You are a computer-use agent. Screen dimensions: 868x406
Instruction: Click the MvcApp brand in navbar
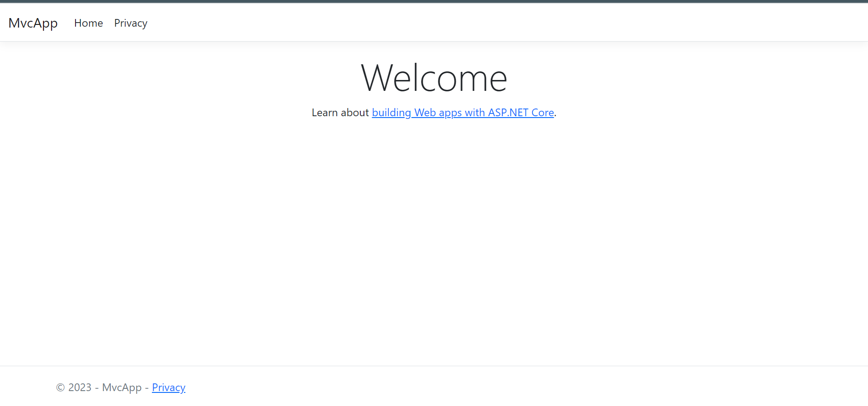pos(33,23)
